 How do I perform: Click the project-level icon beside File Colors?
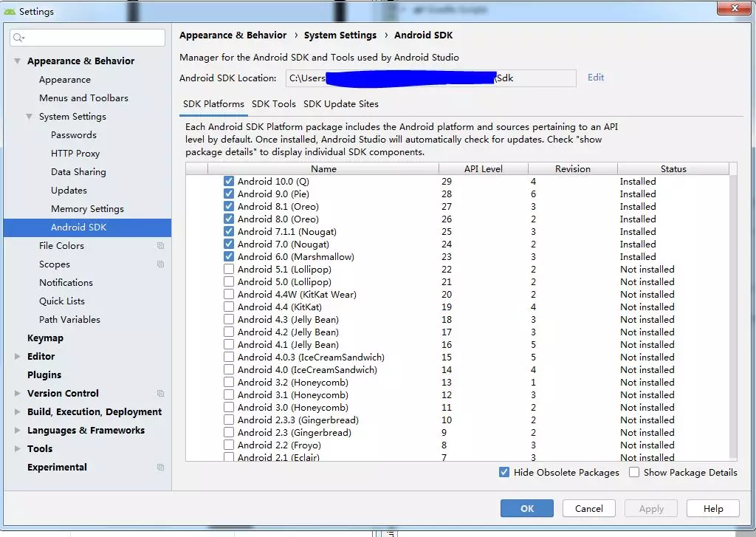[160, 245]
